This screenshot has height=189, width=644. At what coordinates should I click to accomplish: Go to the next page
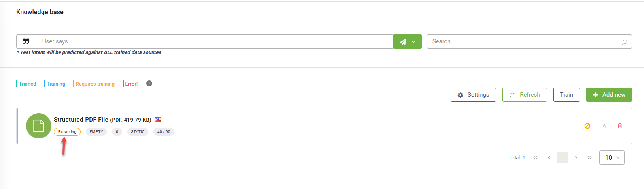[576, 157]
